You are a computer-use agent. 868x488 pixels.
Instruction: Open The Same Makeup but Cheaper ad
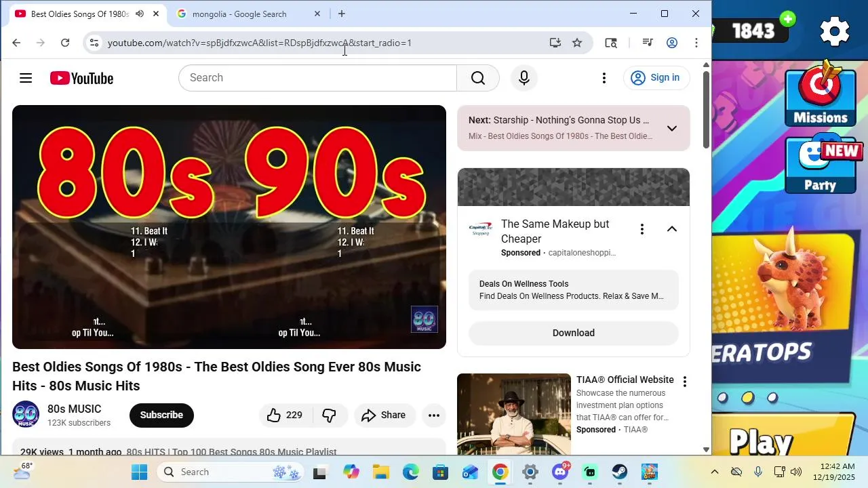point(555,231)
